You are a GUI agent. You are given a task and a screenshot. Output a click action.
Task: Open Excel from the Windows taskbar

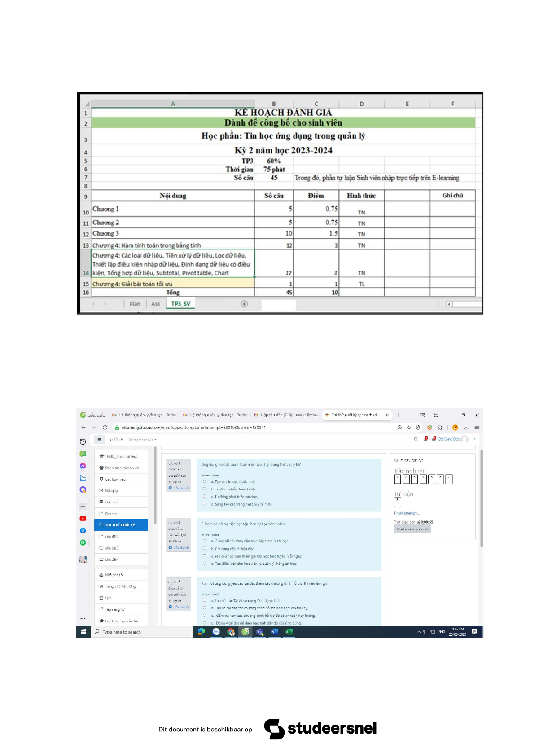(289, 632)
